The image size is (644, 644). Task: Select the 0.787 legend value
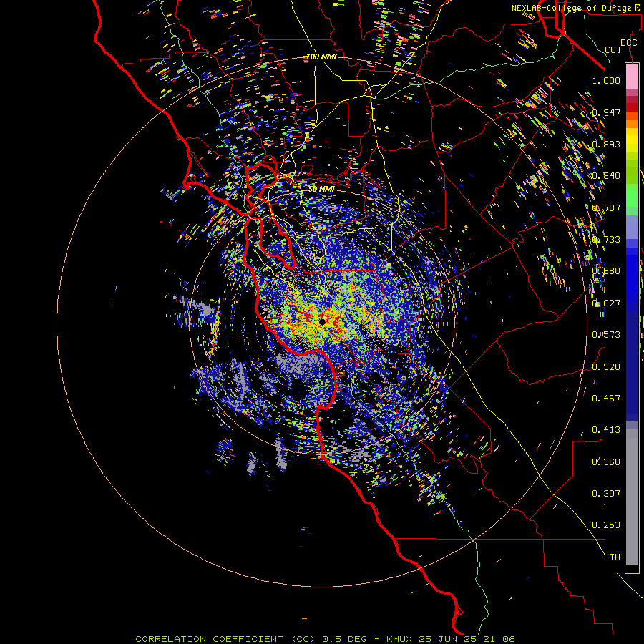(606, 208)
